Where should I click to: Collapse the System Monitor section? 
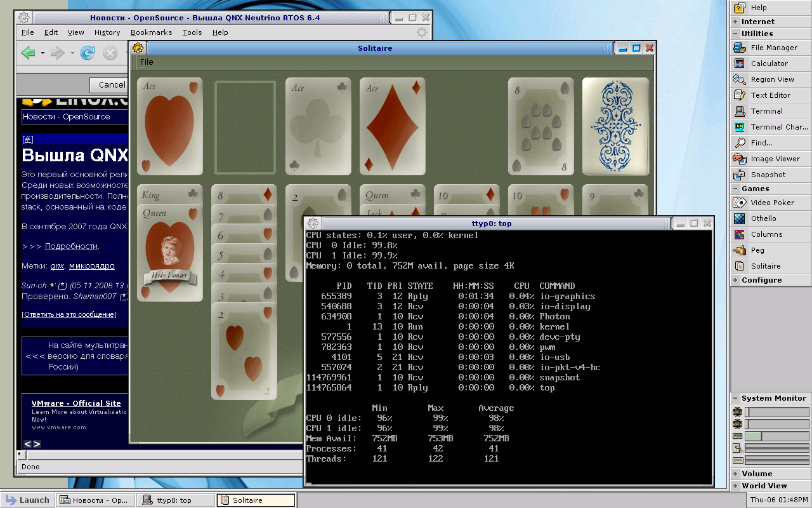(x=771, y=398)
